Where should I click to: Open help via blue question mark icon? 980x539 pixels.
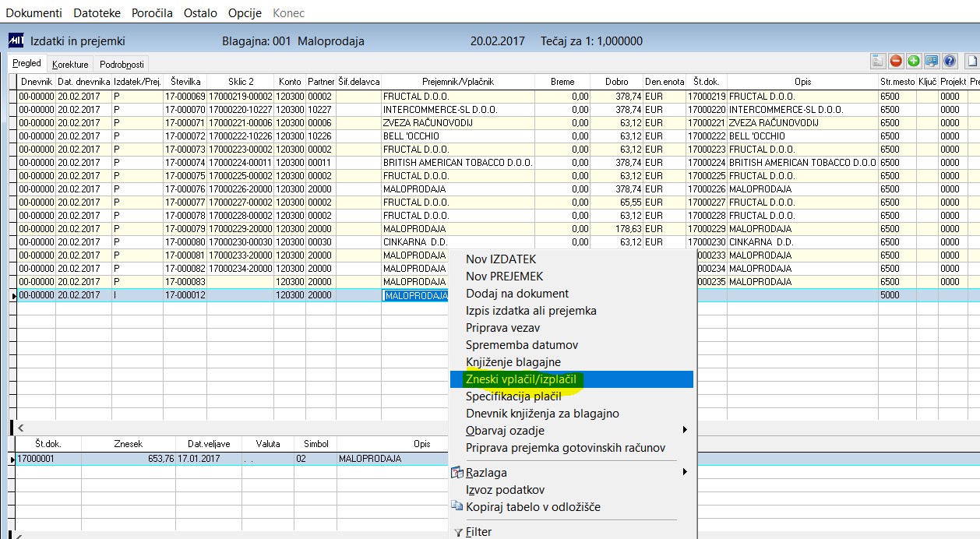[950, 61]
